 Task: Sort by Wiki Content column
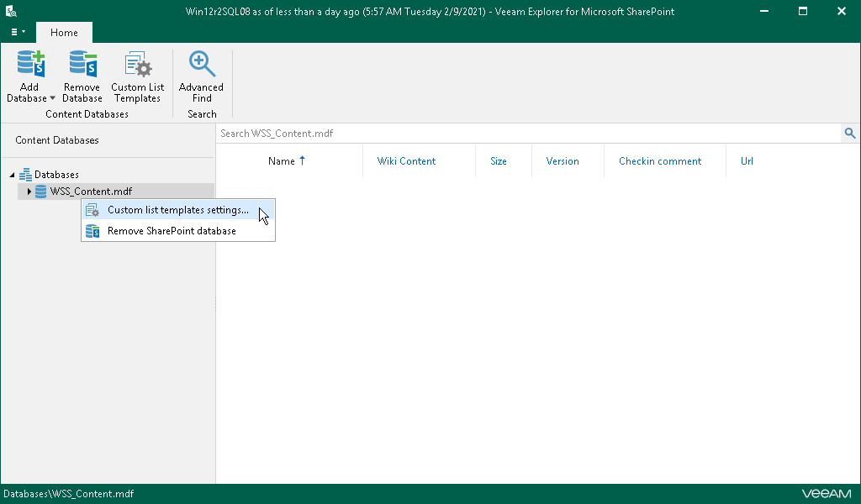[406, 161]
